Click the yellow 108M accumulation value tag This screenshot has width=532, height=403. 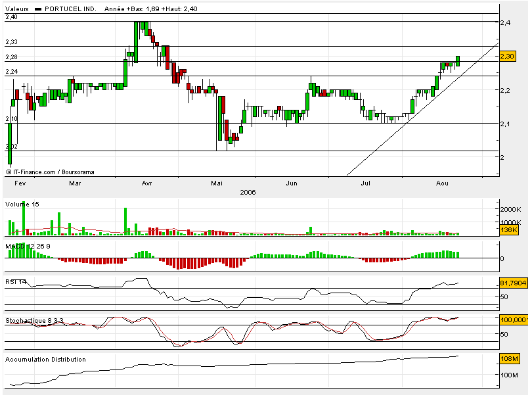click(510, 359)
